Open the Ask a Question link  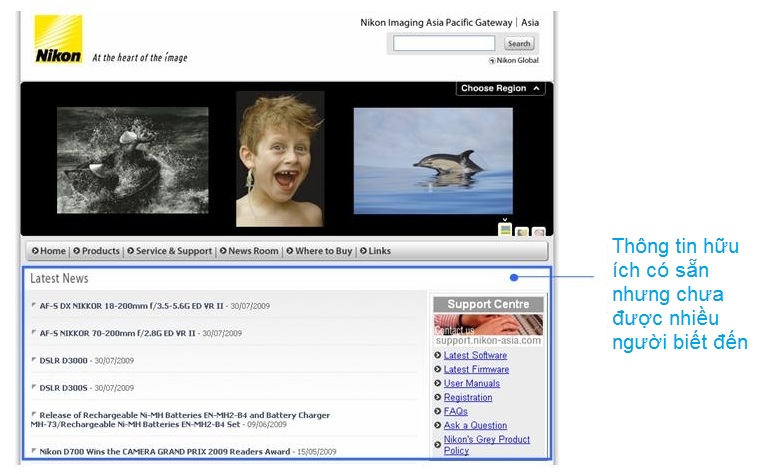475,425
